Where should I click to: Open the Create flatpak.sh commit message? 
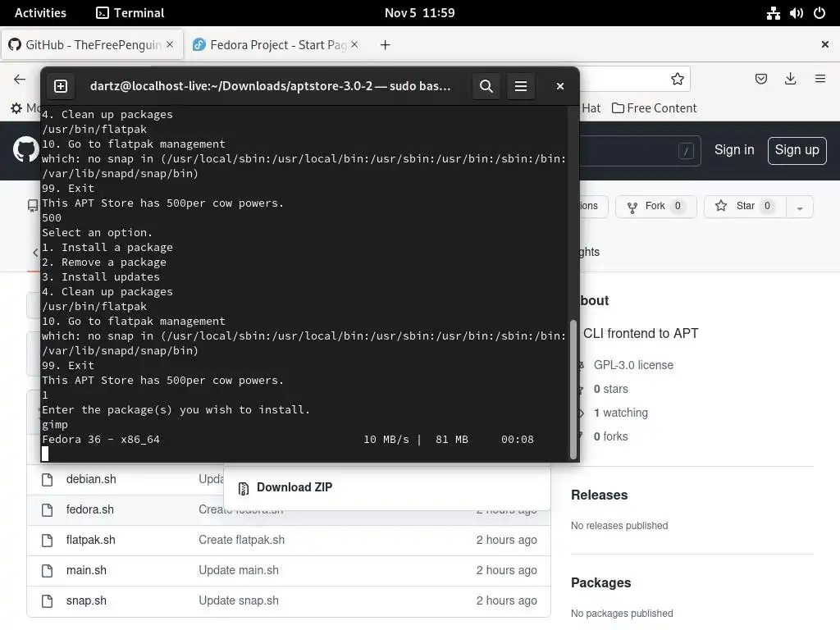click(x=242, y=540)
